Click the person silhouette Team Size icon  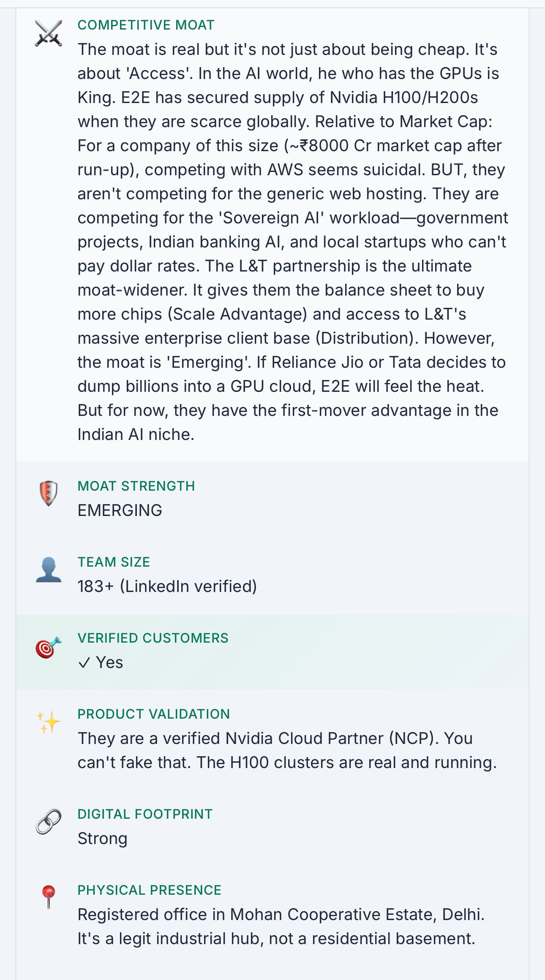coord(49,570)
